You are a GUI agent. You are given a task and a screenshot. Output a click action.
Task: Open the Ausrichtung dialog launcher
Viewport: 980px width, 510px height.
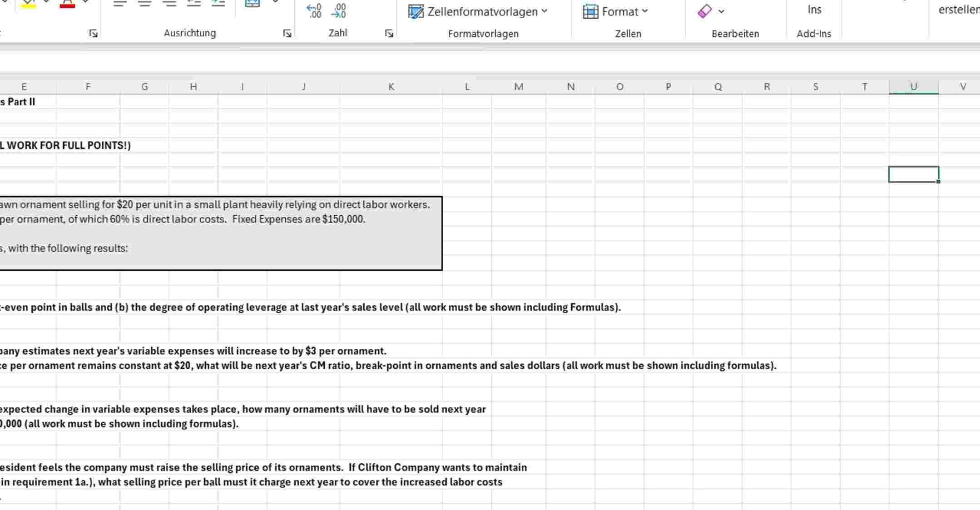(x=287, y=33)
